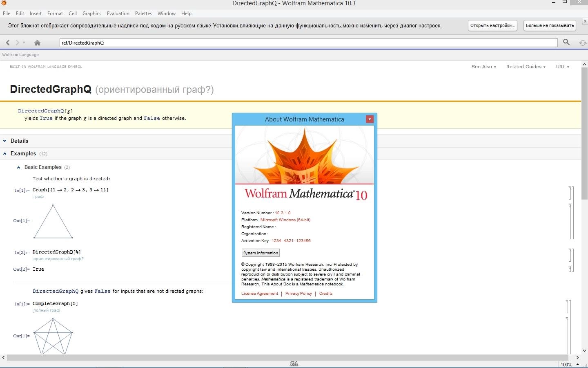Click Больше не показывать button
Viewport: 588px width, 368px height.
click(x=550, y=25)
